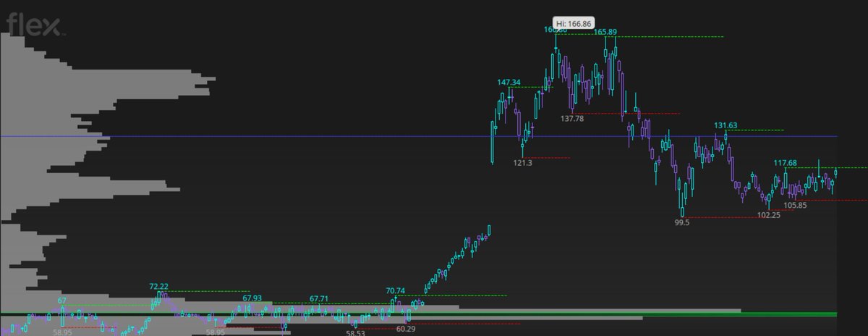868x336 pixels.
Task: Click the 67.71 high label
Action: (318, 298)
